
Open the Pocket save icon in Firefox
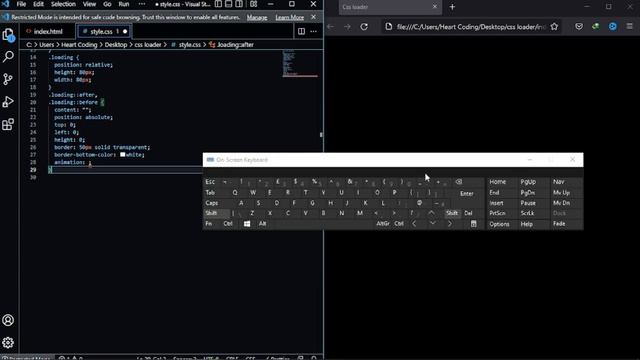click(579, 27)
